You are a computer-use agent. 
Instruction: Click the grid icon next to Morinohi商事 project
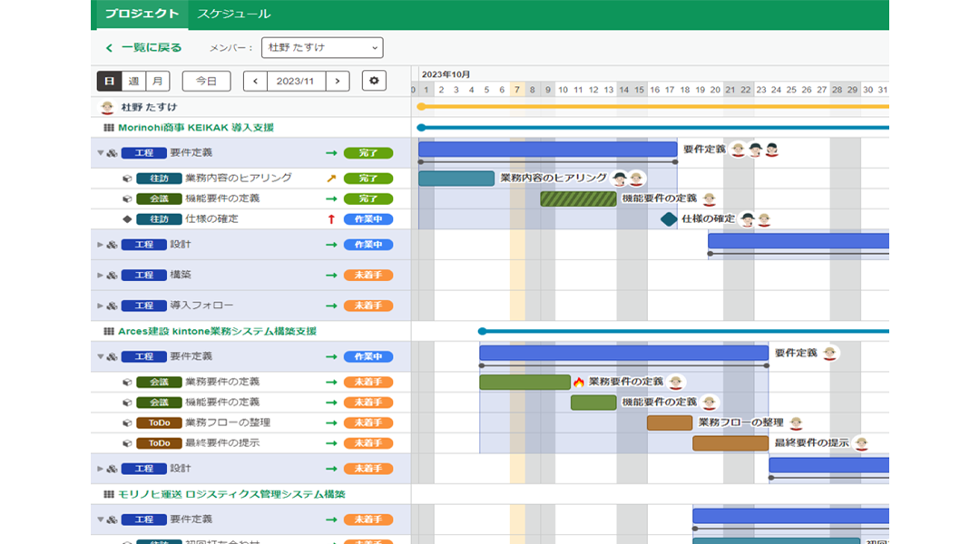point(108,128)
